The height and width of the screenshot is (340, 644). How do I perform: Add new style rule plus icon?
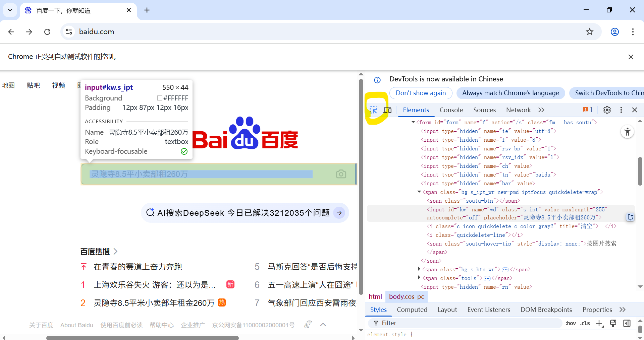click(x=600, y=323)
